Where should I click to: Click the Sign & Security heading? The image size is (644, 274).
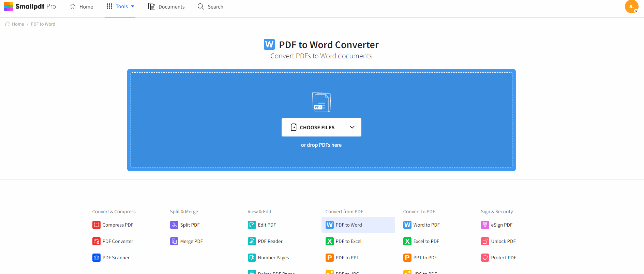[x=497, y=212]
